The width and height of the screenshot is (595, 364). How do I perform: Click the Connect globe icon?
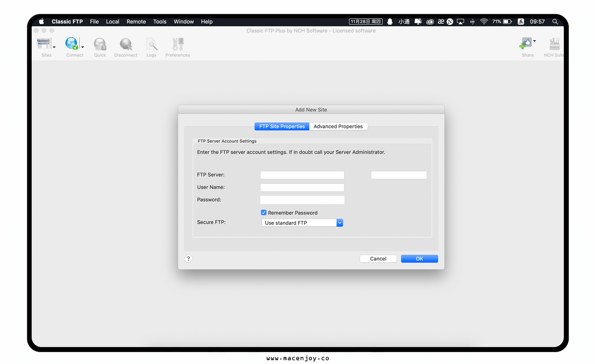(72, 44)
